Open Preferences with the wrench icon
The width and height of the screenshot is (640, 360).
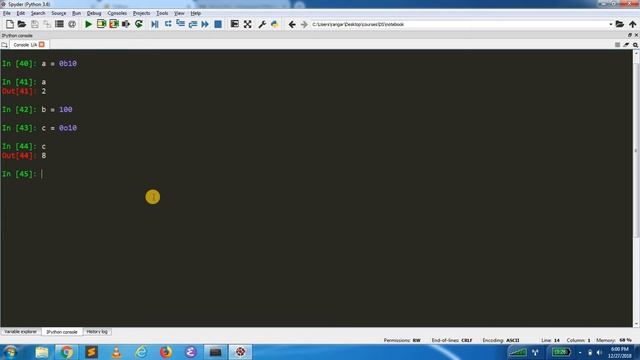click(262, 24)
